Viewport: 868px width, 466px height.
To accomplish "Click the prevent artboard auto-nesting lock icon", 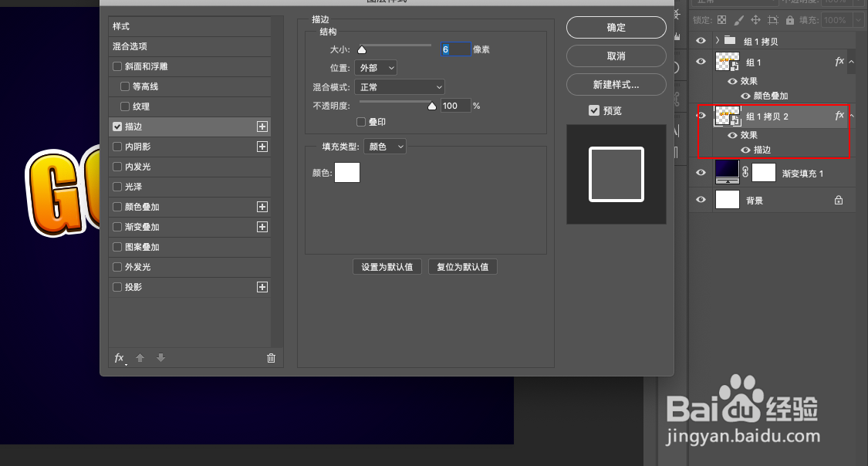I will tap(773, 20).
